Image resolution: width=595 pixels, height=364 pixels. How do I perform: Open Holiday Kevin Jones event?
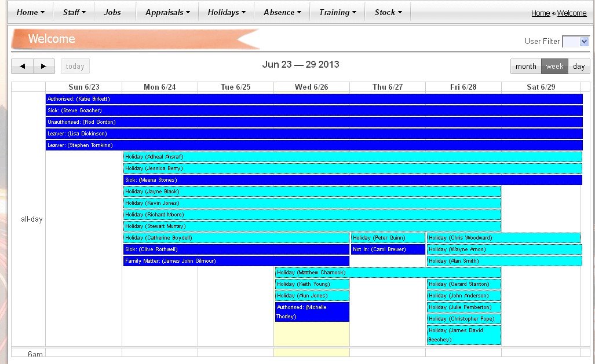(x=312, y=203)
